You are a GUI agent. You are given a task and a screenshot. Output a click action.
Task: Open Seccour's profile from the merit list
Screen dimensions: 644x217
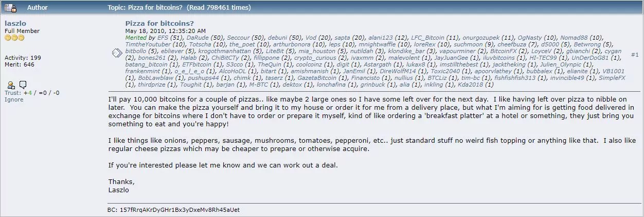coord(238,38)
